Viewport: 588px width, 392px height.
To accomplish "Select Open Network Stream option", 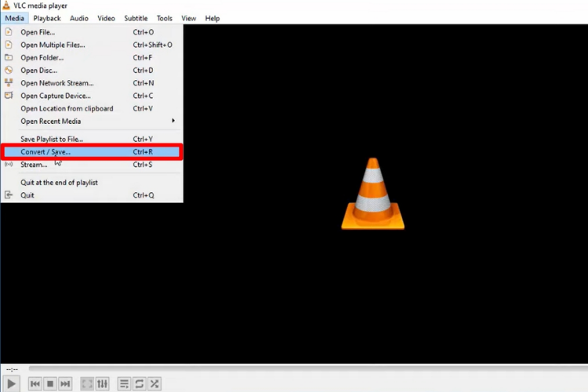I will (x=92, y=83).
